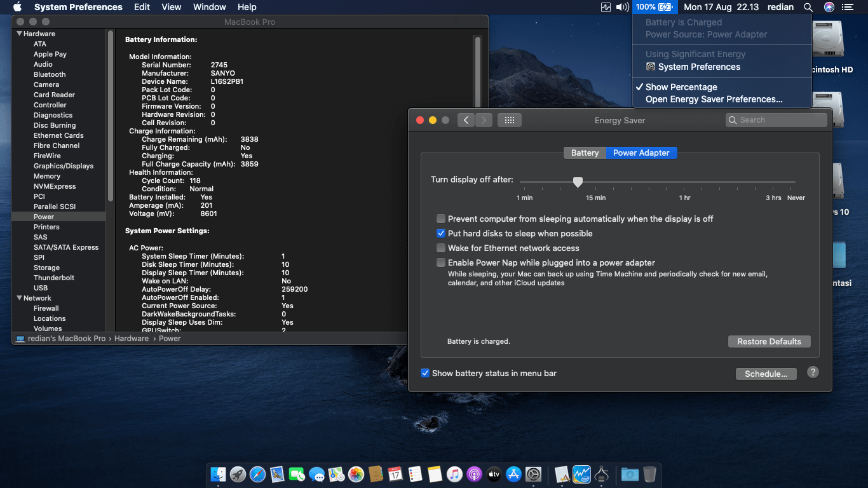Click System Preferences gear in Dock

pos(533,474)
